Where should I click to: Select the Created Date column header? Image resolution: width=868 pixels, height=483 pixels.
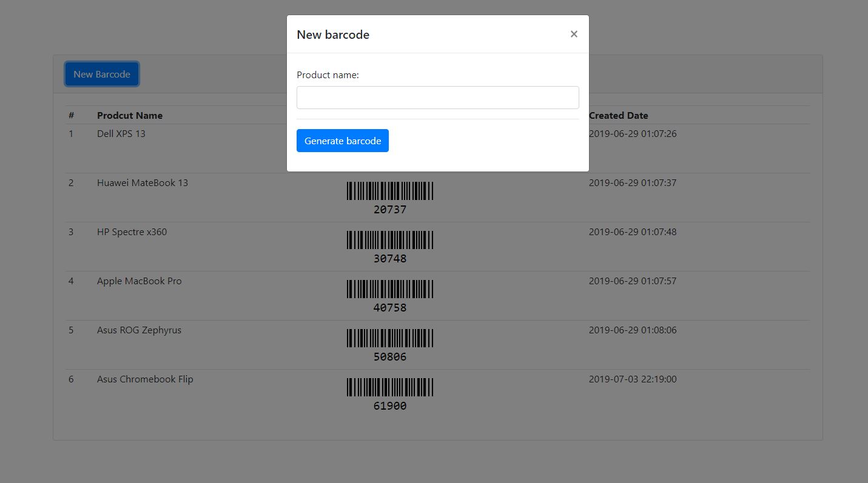pyautogui.click(x=617, y=115)
